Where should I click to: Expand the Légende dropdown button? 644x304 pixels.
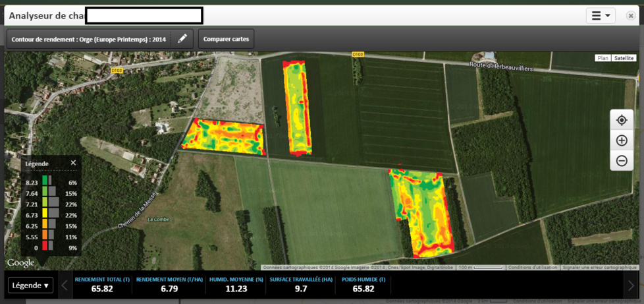point(30,286)
